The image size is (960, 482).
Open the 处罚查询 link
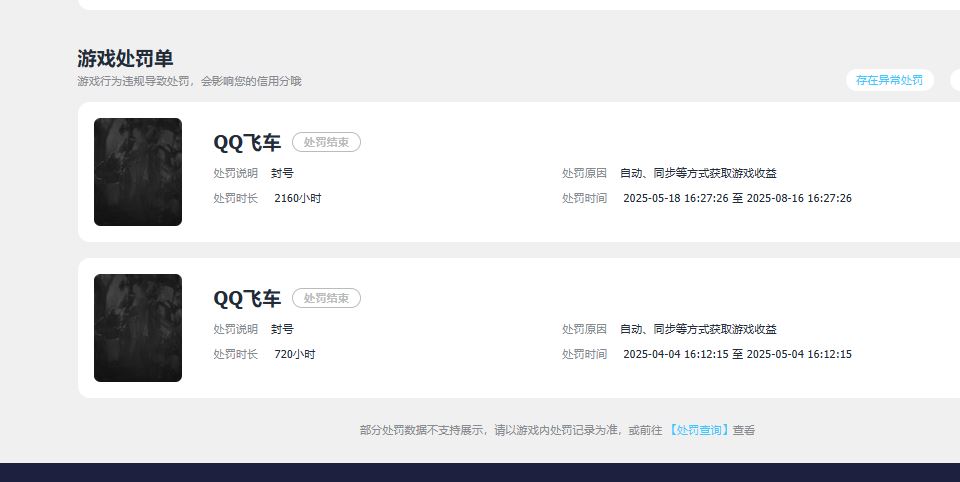698,431
